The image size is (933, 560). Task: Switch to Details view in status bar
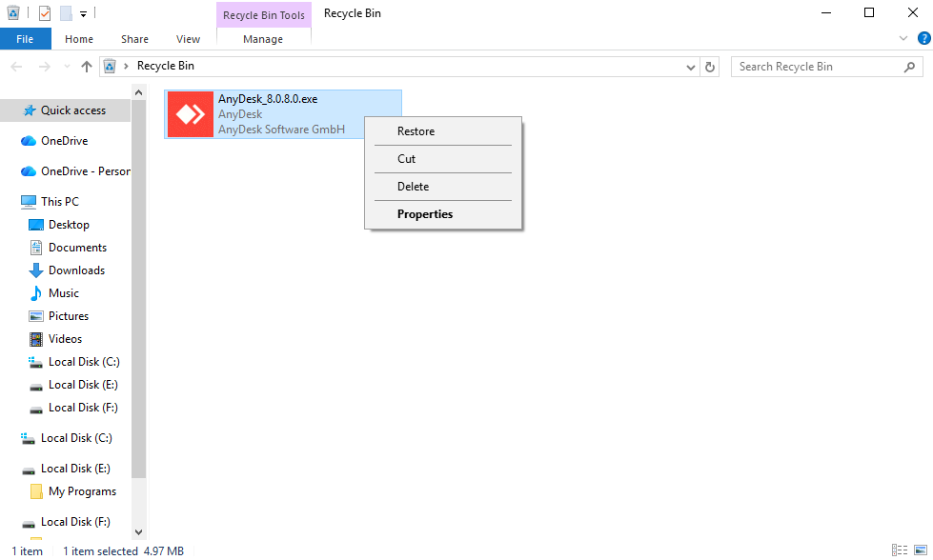click(899, 550)
